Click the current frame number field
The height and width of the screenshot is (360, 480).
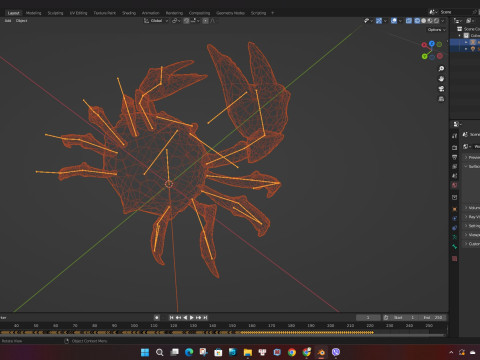point(368,318)
